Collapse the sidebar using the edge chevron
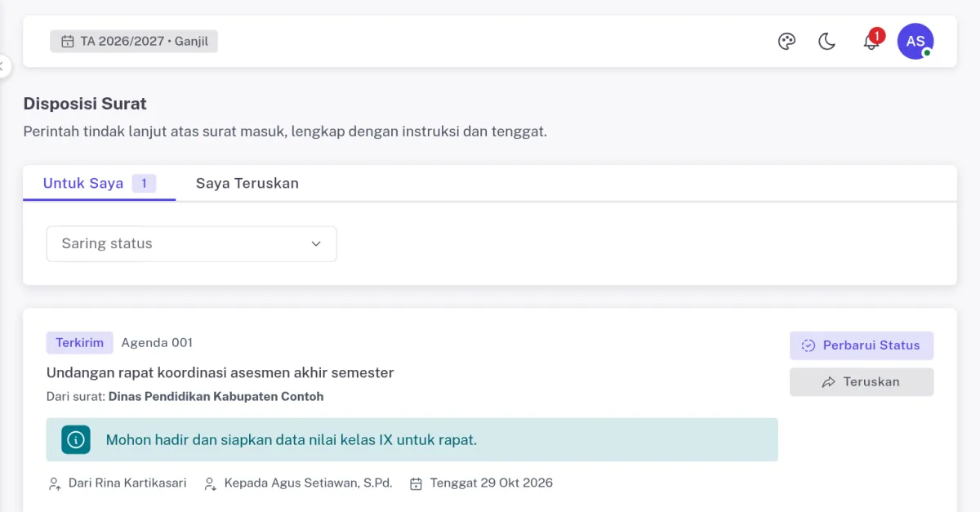This screenshot has height=512, width=980. coord(2,65)
